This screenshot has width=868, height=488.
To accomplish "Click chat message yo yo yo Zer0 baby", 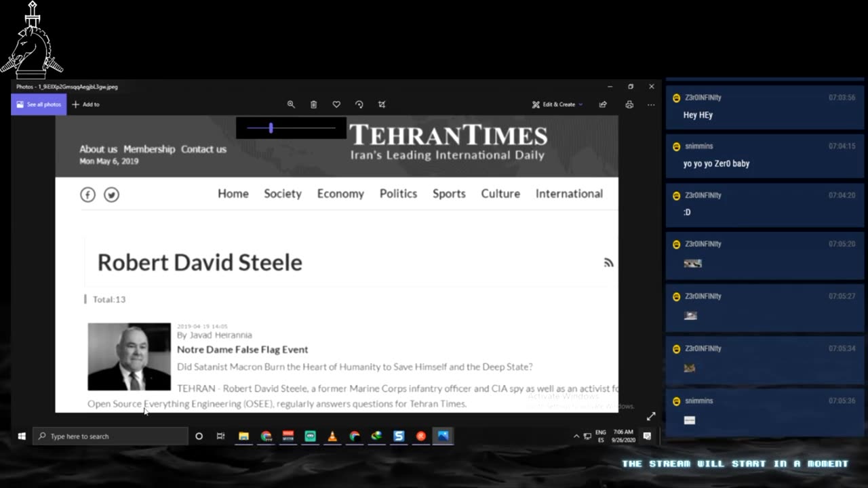I will click(716, 163).
